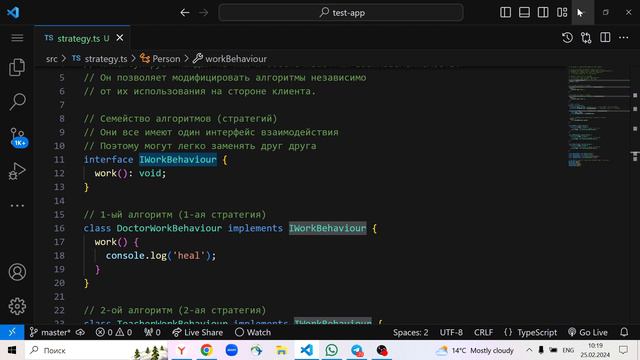This screenshot has height=360, width=640.
Task: Open the Accounts menu icon
Action: click(x=17, y=272)
